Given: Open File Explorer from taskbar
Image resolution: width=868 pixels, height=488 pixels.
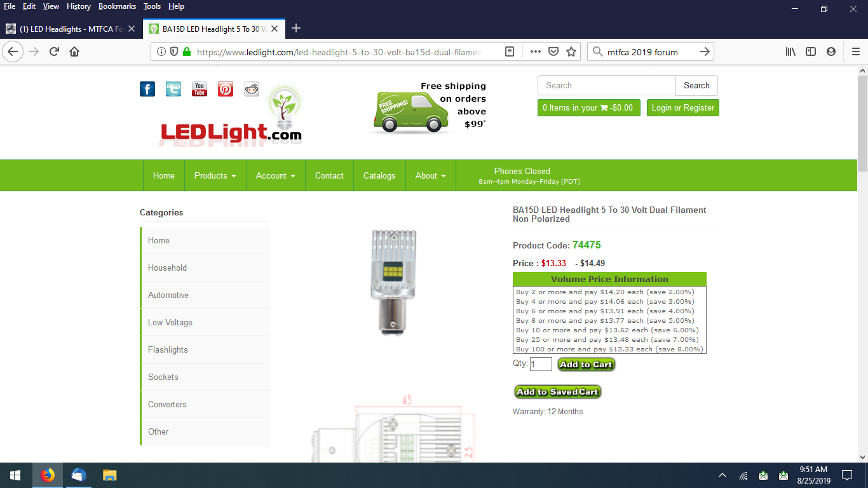Looking at the screenshot, I should [110, 475].
